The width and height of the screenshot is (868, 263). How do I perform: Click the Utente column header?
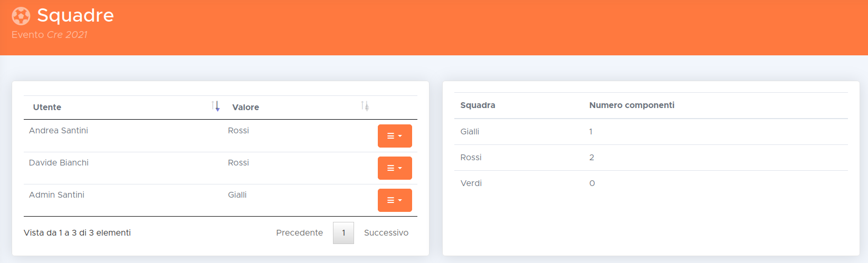(x=47, y=107)
